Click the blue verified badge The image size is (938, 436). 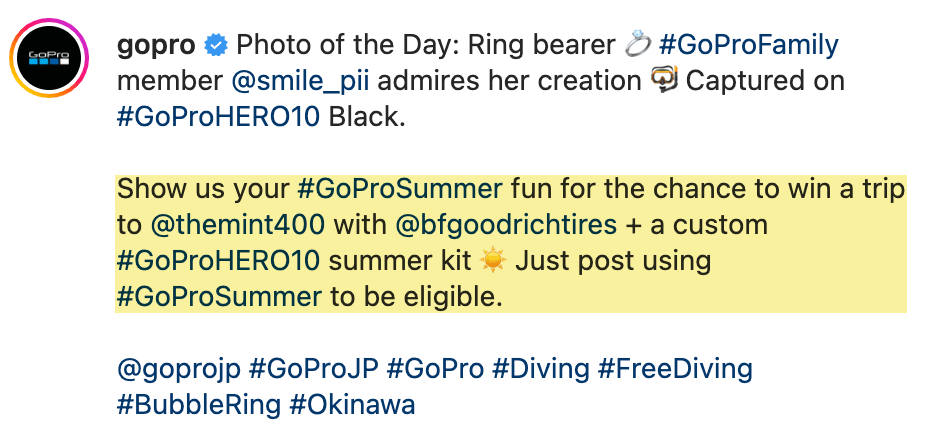(x=215, y=45)
